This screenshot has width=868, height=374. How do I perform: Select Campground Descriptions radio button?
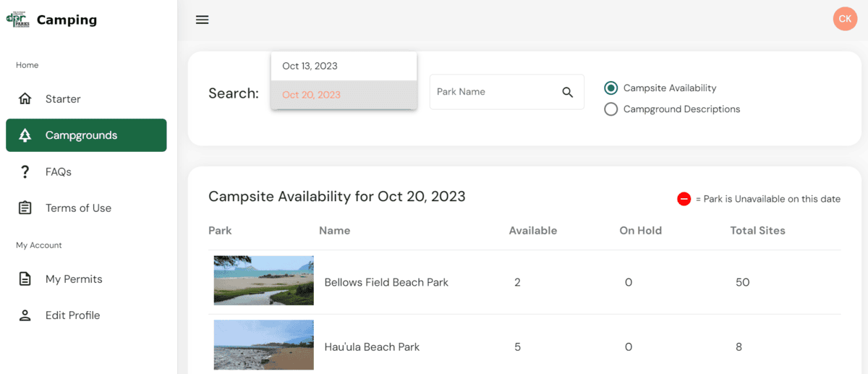[611, 109]
